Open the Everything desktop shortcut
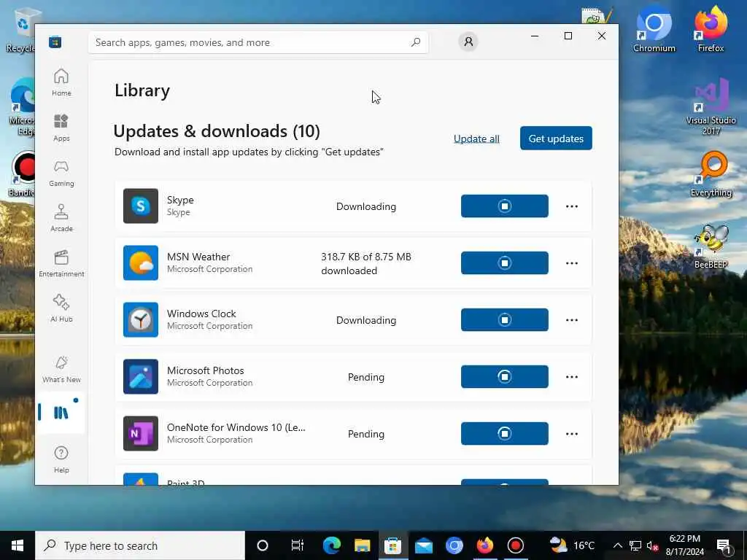 [x=711, y=174]
